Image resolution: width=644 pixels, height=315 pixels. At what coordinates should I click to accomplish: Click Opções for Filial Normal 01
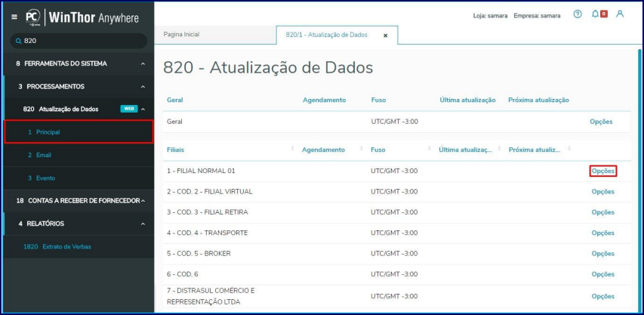click(603, 171)
